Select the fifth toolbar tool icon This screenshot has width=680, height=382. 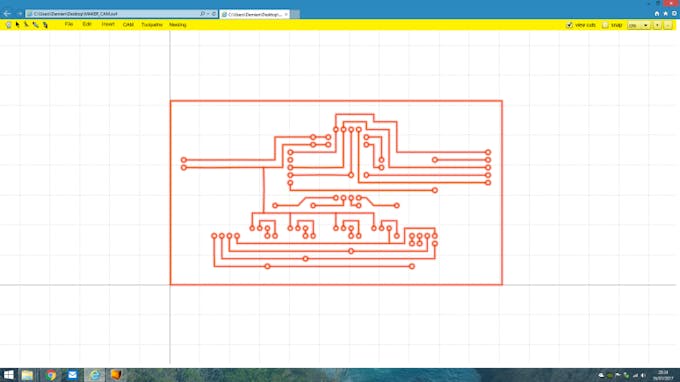[x=45, y=25]
